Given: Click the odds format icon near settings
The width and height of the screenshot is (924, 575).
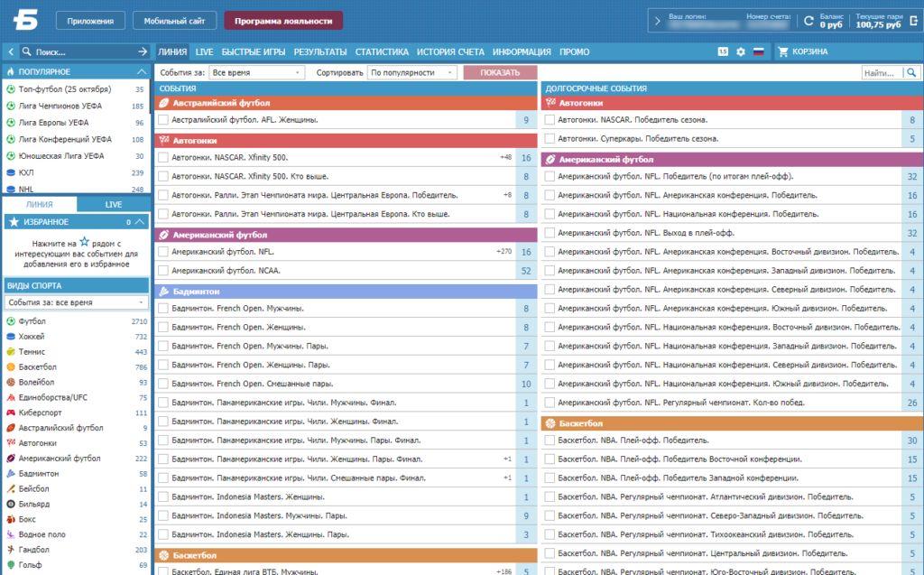Looking at the screenshot, I should click(x=723, y=51).
